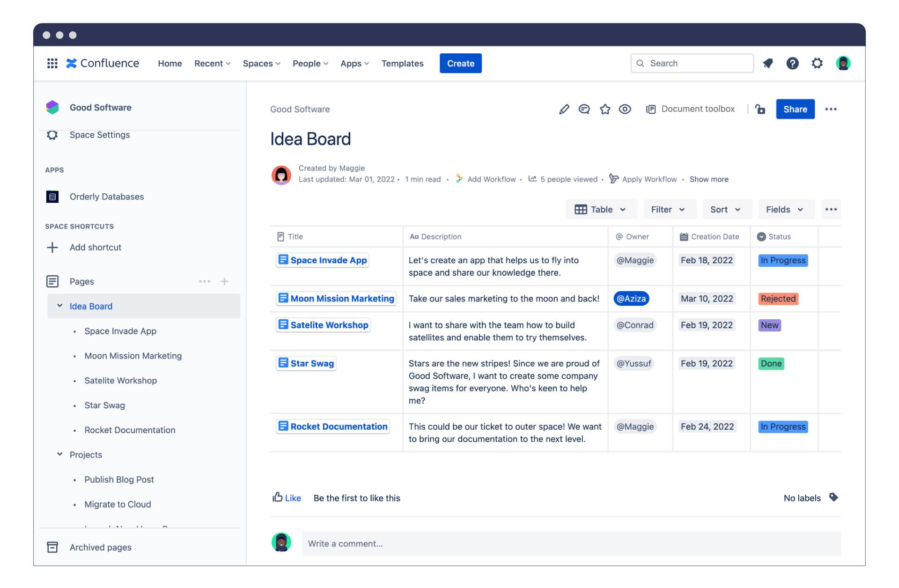
Task: Click the Rejected status label
Action: (777, 298)
